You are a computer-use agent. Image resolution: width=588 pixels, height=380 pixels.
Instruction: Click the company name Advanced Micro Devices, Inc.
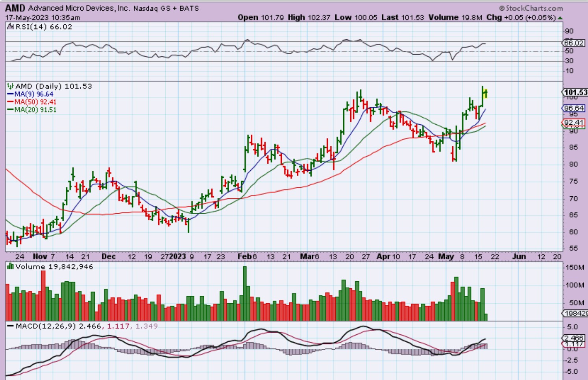pos(79,8)
